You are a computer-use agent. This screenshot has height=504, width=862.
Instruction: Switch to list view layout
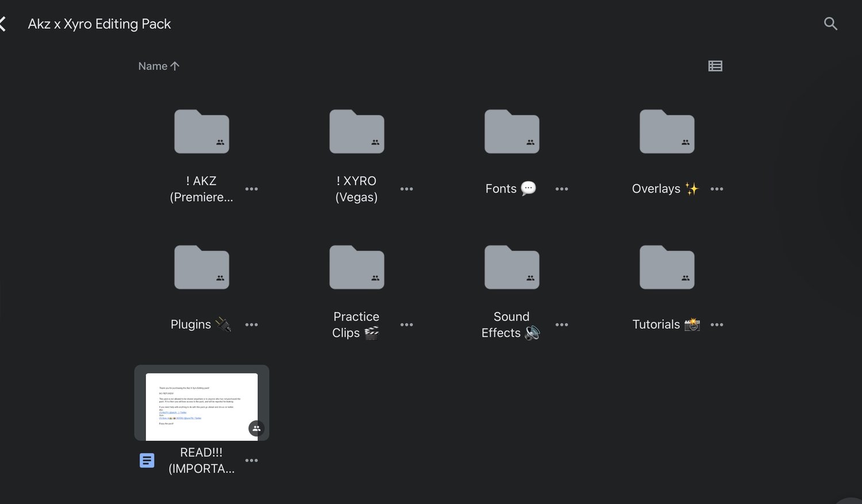[x=715, y=66]
